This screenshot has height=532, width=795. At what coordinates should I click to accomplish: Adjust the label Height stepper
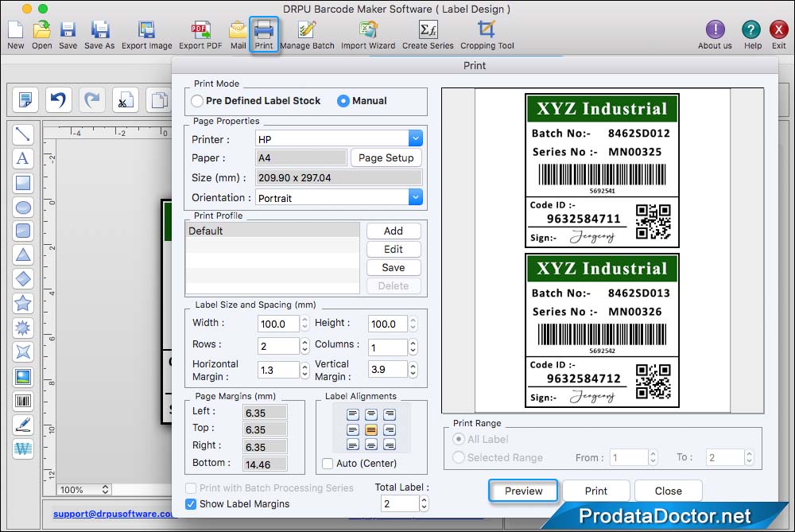(413, 324)
